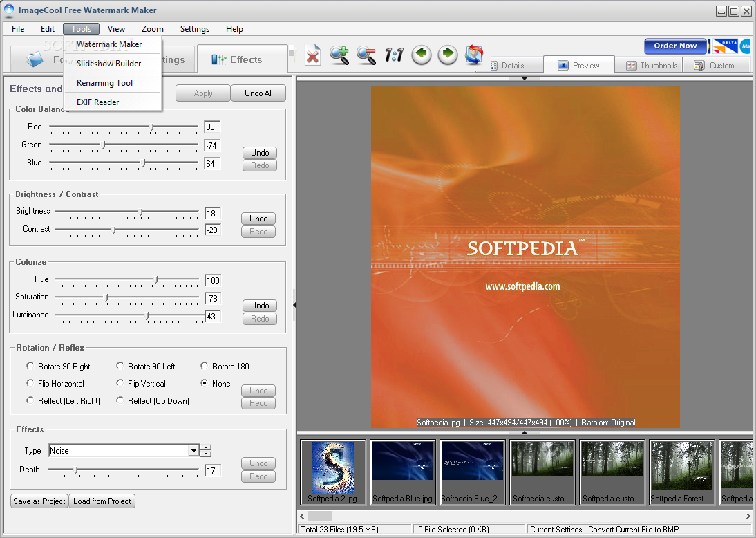This screenshot has height=538, width=756.
Task: Click the Red value field showing 93
Action: [x=212, y=127]
